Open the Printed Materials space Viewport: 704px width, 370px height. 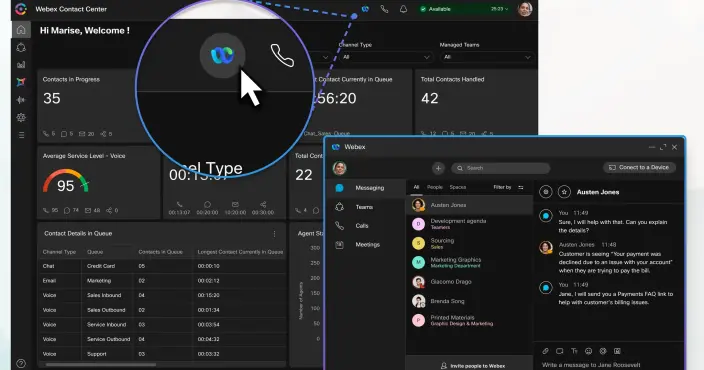coord(470,320)
